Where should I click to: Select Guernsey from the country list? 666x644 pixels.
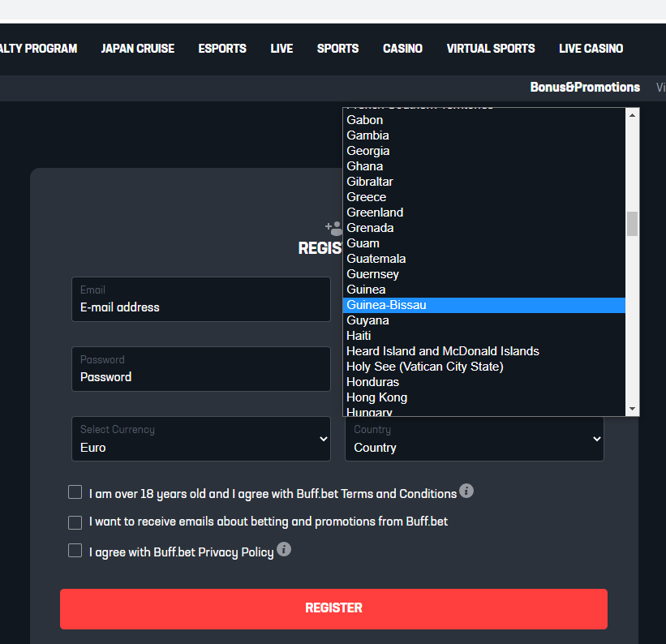pyautogui.click(x=483, y=274)
